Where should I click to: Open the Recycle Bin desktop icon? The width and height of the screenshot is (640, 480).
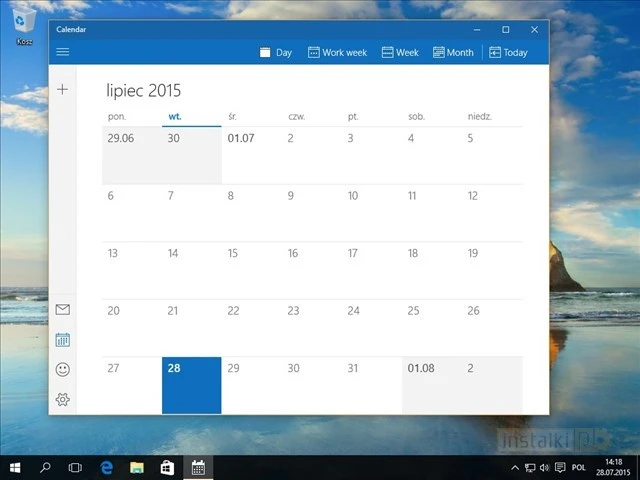[24, 25]
